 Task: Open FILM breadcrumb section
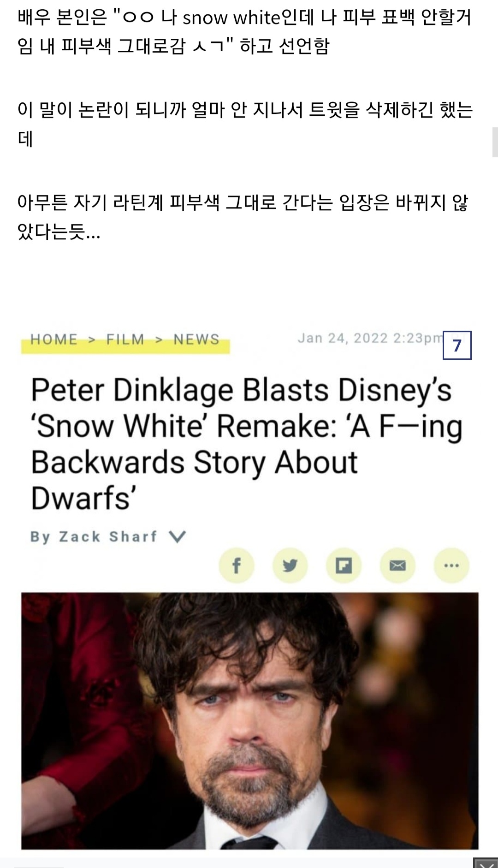tap(125, 339)
